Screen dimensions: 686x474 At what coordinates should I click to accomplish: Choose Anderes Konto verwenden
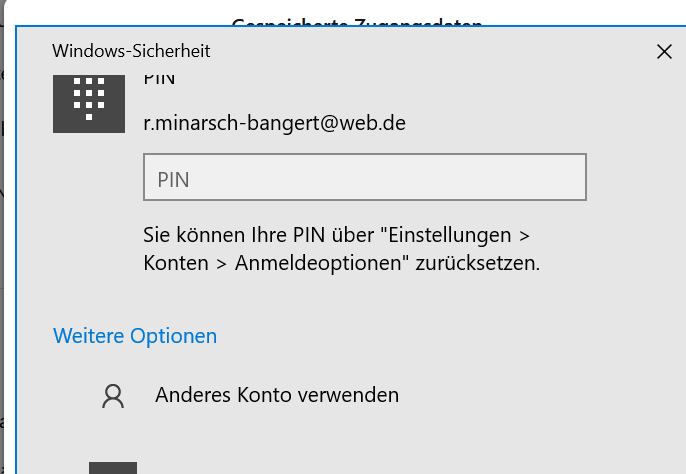(x=277, y=395)
